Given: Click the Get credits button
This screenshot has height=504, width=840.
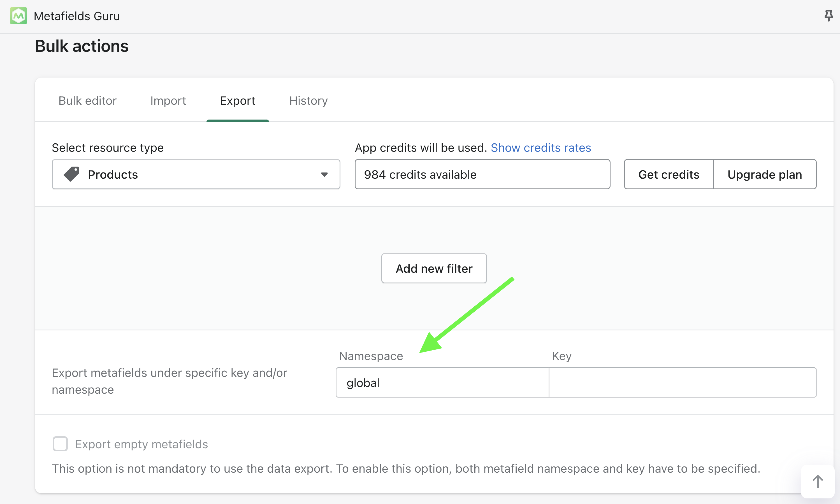Looking at the screenshot, I should [669, 174].
